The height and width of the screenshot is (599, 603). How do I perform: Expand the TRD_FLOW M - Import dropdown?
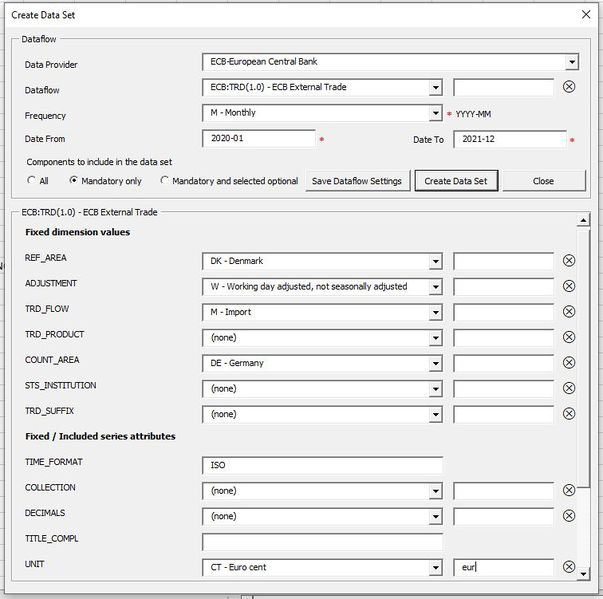(x=435, y=313)
